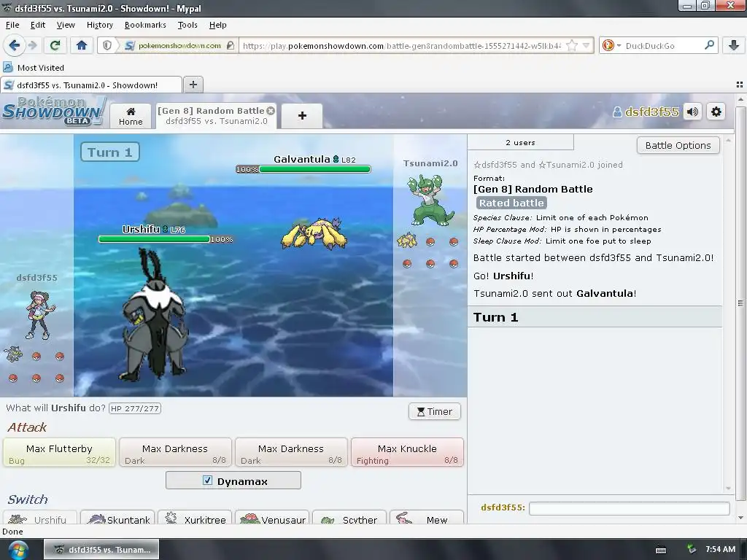
Task: Click the dsfd3f55 username at top
Action: click(646, 112)
